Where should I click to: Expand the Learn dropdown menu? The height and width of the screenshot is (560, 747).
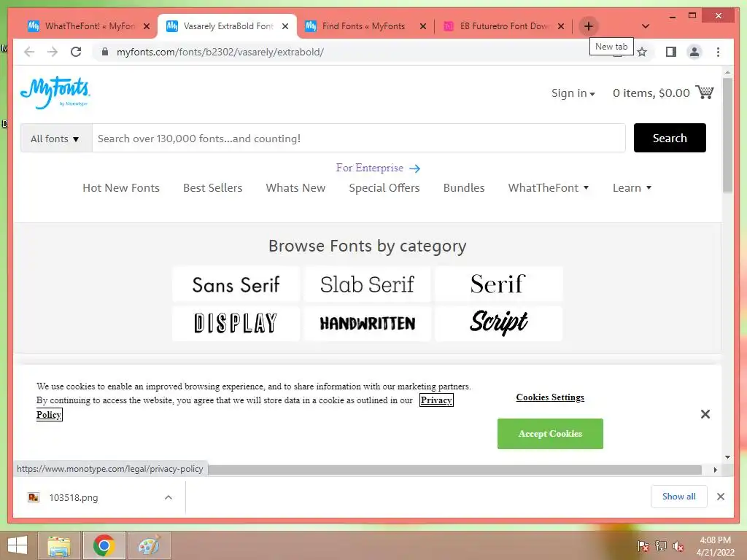coord(632,188)
